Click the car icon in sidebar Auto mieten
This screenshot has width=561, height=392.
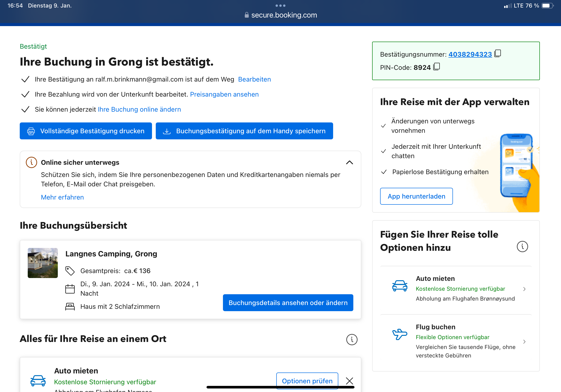[x=400, y=286]
